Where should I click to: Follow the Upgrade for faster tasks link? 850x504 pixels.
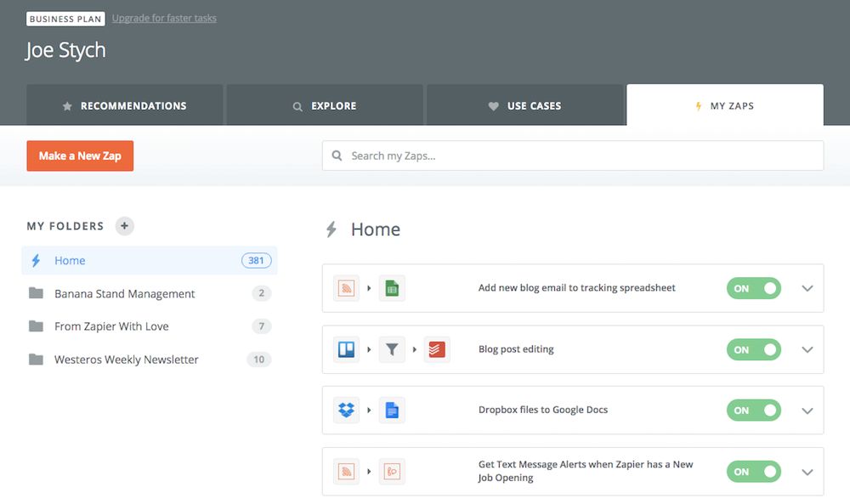click(164, 18)
